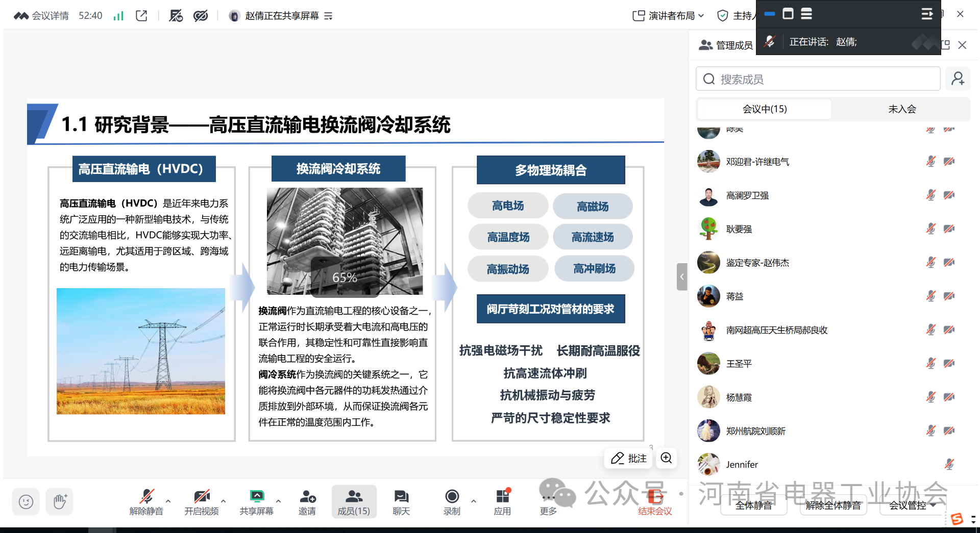Expand the 演讲者布局 layout dropdown
The image size is (980, 533).
tap(669, 16)
